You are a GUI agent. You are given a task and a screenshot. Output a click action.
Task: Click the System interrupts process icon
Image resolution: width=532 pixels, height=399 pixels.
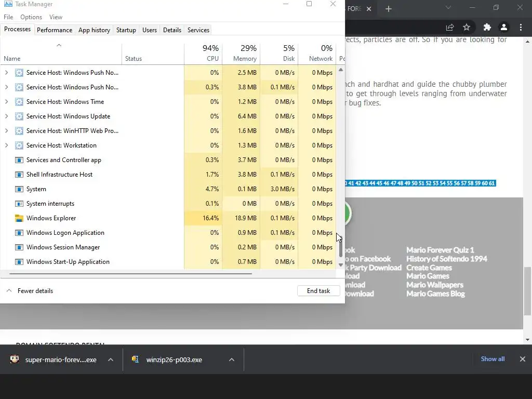(19, 204)
